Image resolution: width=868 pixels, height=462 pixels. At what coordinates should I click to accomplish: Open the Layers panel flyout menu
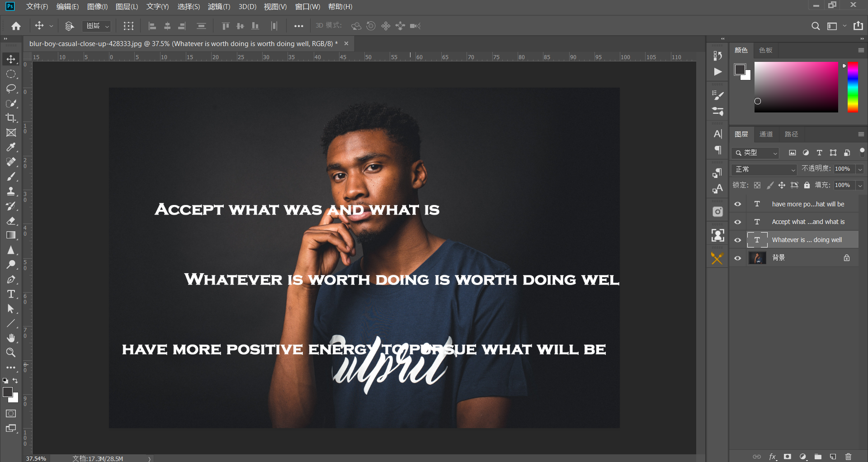861,134
